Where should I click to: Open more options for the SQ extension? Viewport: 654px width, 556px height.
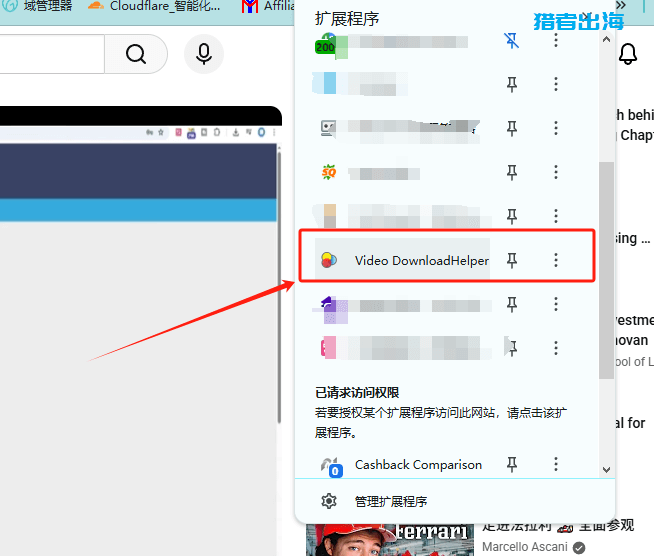tap(556, 172)
